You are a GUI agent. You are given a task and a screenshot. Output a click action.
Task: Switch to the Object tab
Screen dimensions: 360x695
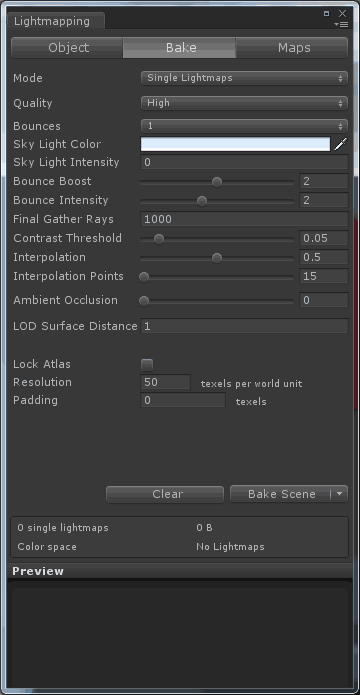67,48
